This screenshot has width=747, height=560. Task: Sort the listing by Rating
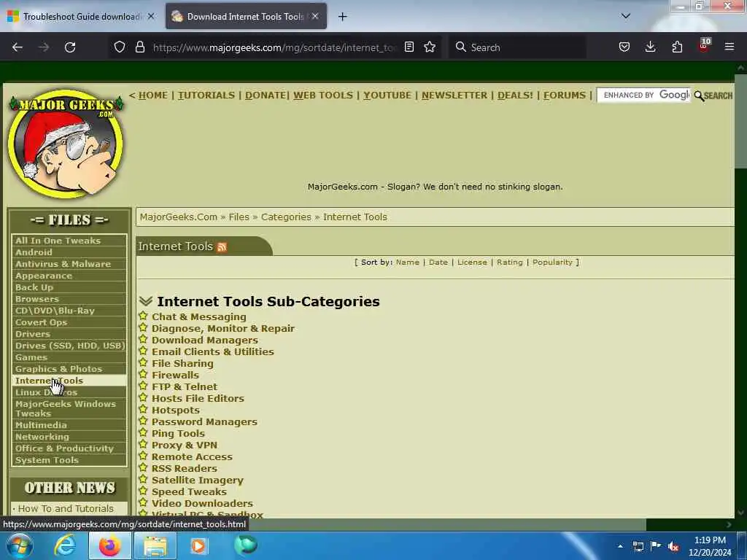(x=509, y=262)
